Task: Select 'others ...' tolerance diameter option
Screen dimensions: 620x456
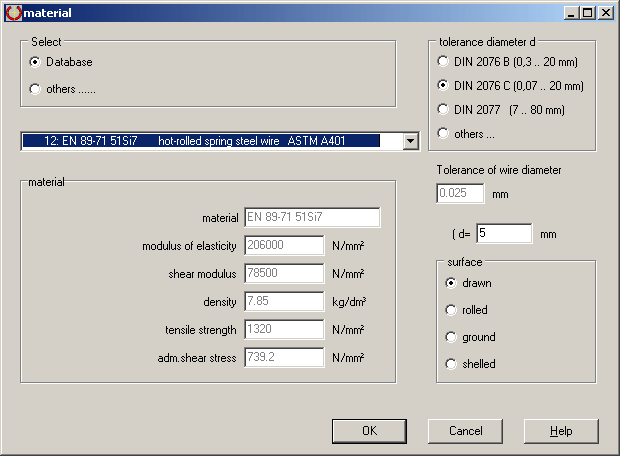Action: (444, 134)
